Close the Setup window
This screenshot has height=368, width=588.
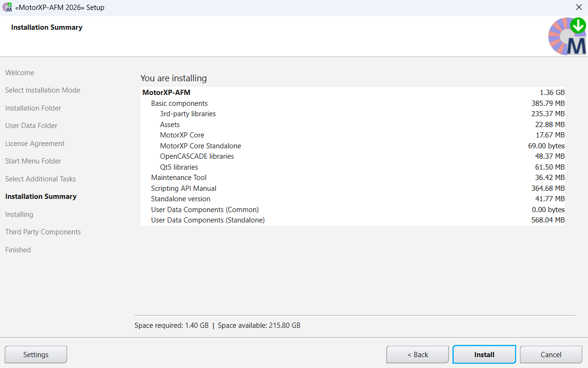(x=579, y=8)
